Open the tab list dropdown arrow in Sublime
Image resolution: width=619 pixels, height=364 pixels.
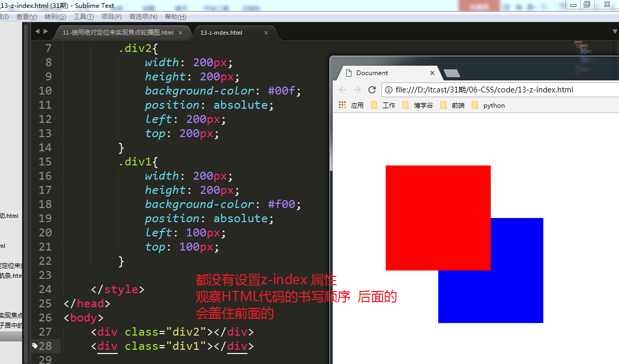[615, 32]
